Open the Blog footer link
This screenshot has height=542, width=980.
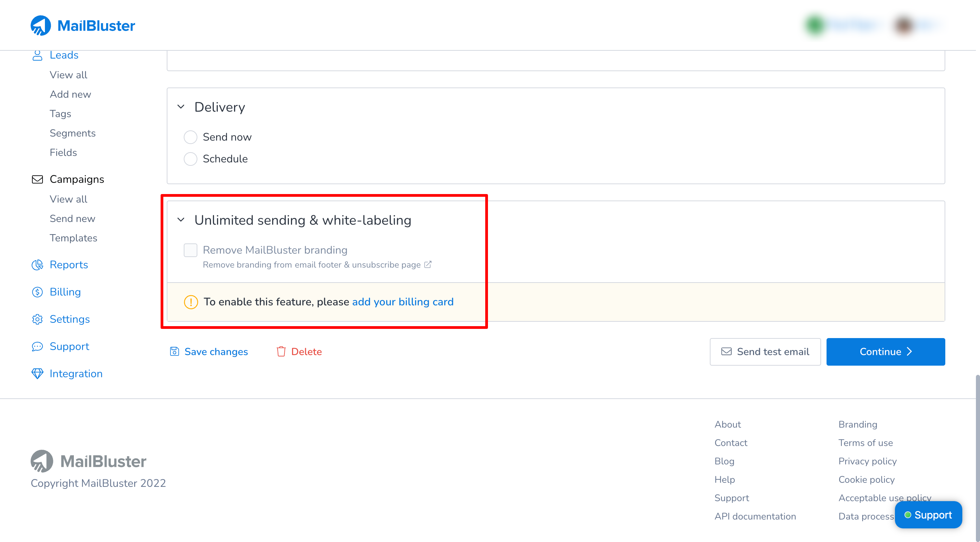[x=724, y=461]
